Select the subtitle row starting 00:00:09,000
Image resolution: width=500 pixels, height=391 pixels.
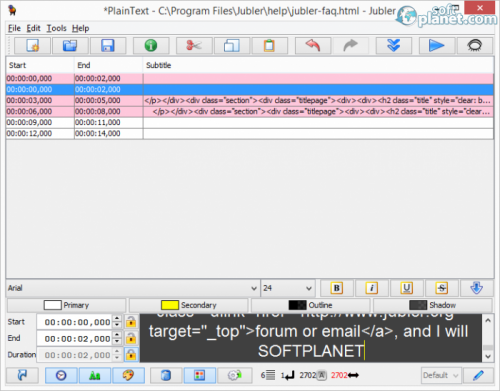pyautogui.click(x=250, y=122)
